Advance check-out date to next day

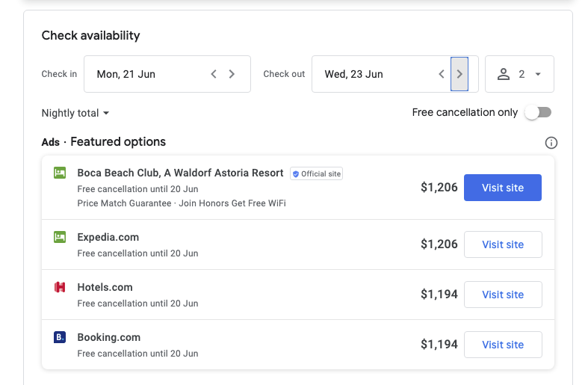click(x=459, y=74)
